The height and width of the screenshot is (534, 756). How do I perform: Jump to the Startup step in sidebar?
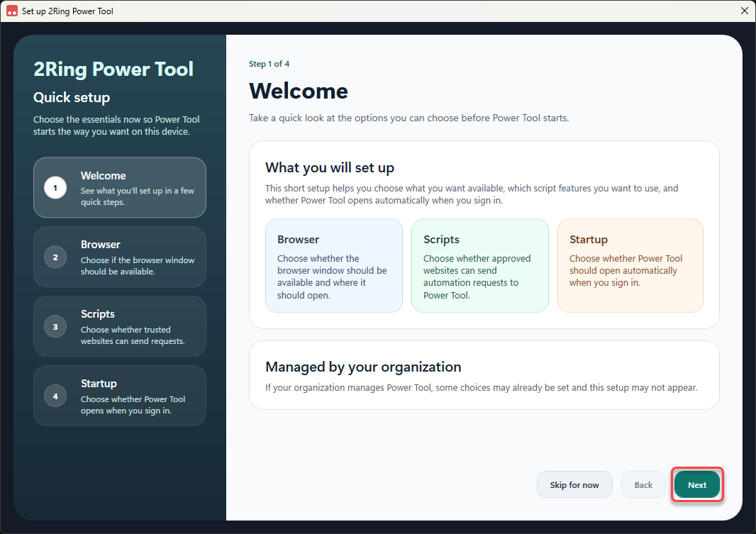[x=120, y=396]
